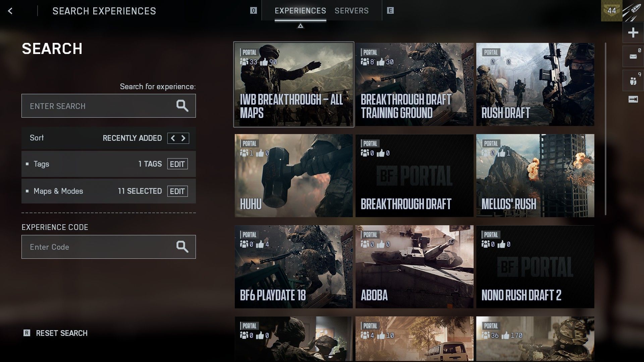The height and width of the screenshot is (362, 644).
Task: Click magnifier icon in Enter Code box
Action: point(182,247)
